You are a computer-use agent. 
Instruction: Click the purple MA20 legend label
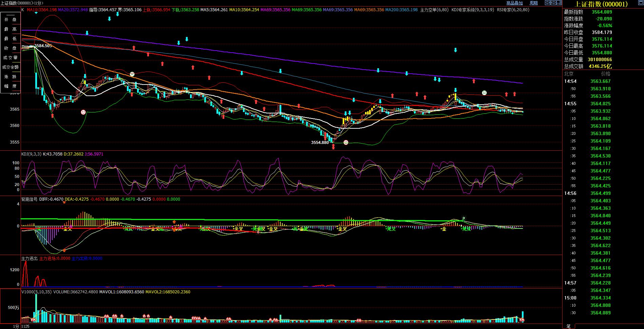pos(73,10)
